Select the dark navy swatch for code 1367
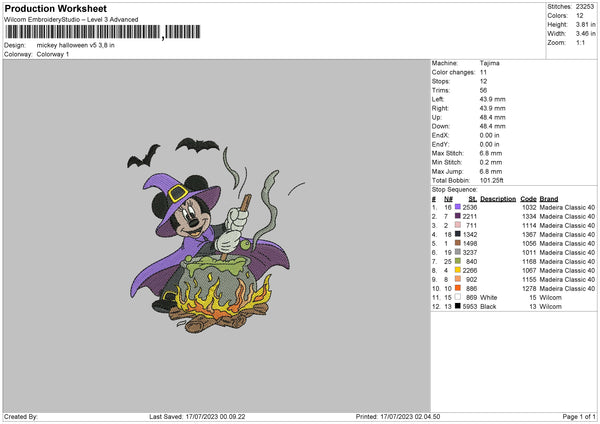Viewport: 600px width, 424px height. point(458,234)
